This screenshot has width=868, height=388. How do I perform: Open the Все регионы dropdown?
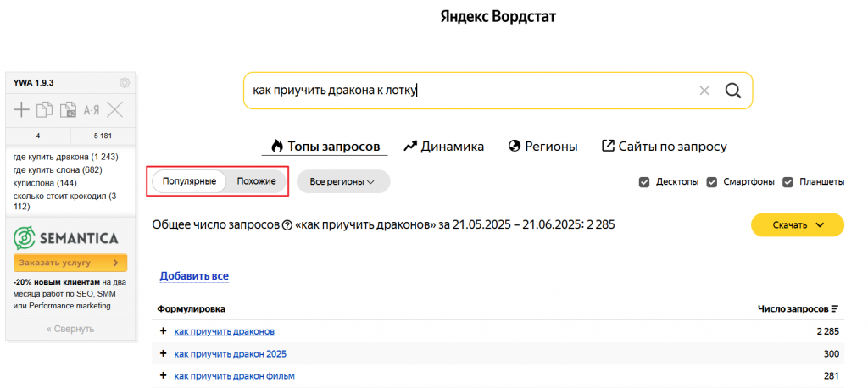(x=343, y=181)
